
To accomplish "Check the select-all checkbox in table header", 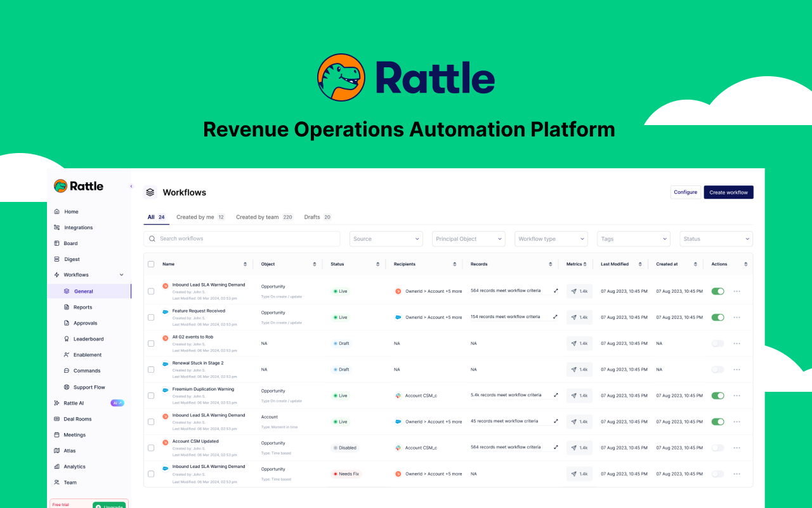I will [151, 264].
